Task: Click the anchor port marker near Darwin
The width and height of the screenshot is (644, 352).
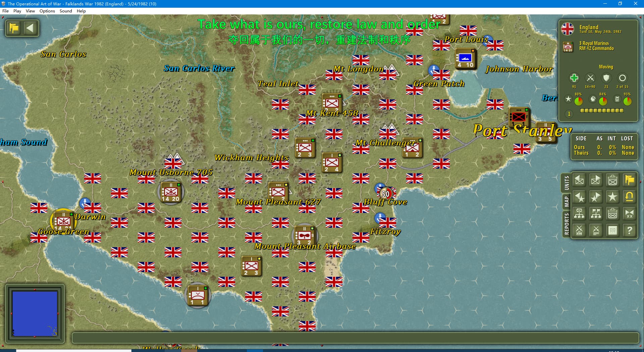Action: [85, 203]
